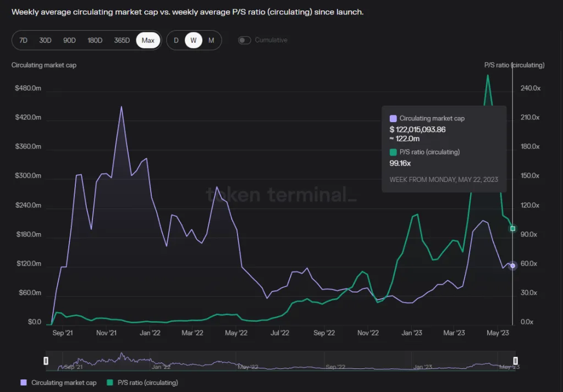The height and width of the screenshot is (392, 563).
Task: Switch to daily granularity with D
Action: click(x=175, y=40)
